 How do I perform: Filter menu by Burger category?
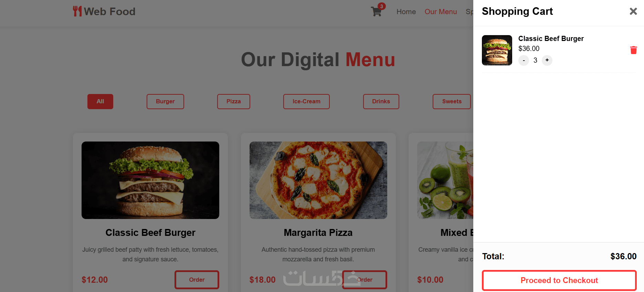[x=165, y=102]
